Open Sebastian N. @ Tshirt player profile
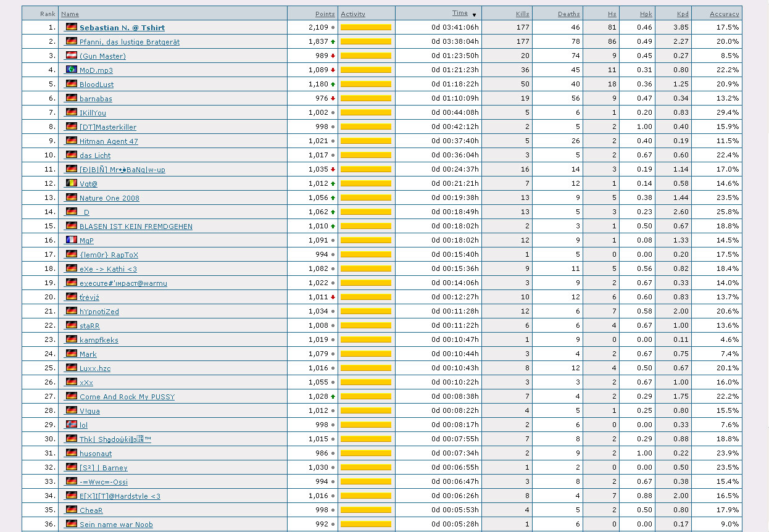This screenshot has width=769, height=532. [x=122, y=28]
